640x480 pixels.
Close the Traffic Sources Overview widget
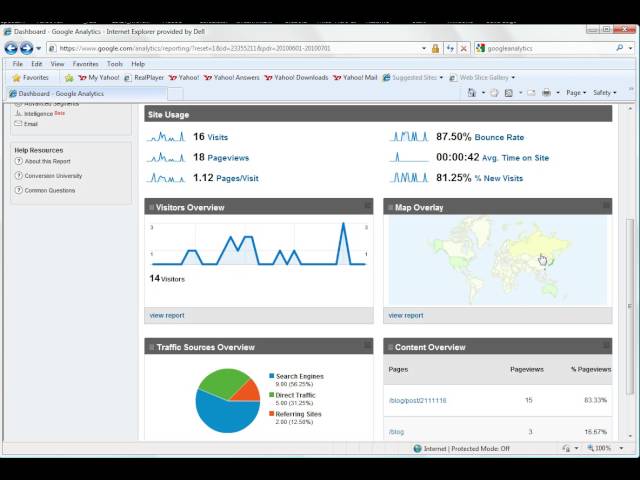point(367,345)
